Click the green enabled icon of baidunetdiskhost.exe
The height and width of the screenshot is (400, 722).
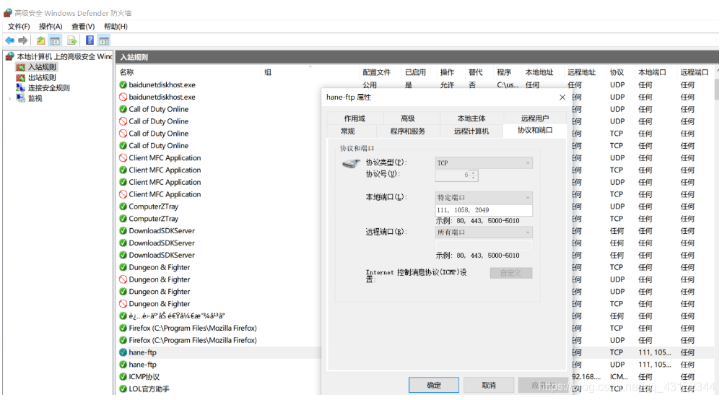[123, 85]
